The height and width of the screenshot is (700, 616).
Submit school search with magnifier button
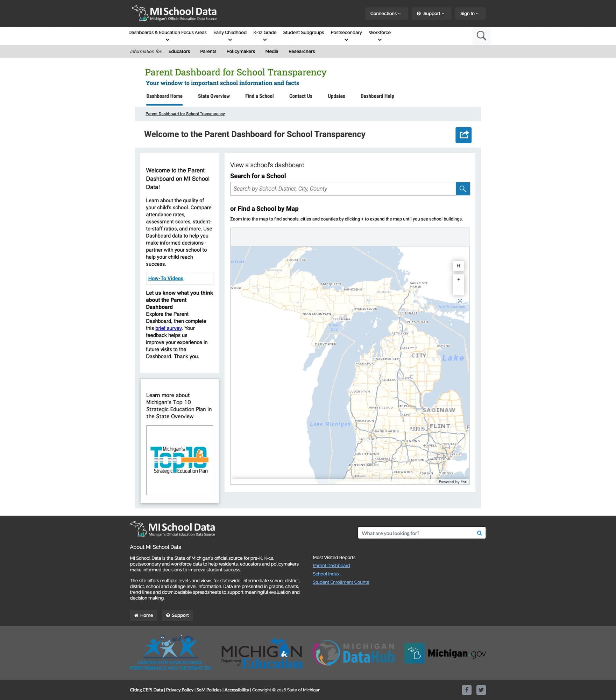[463, 189]
